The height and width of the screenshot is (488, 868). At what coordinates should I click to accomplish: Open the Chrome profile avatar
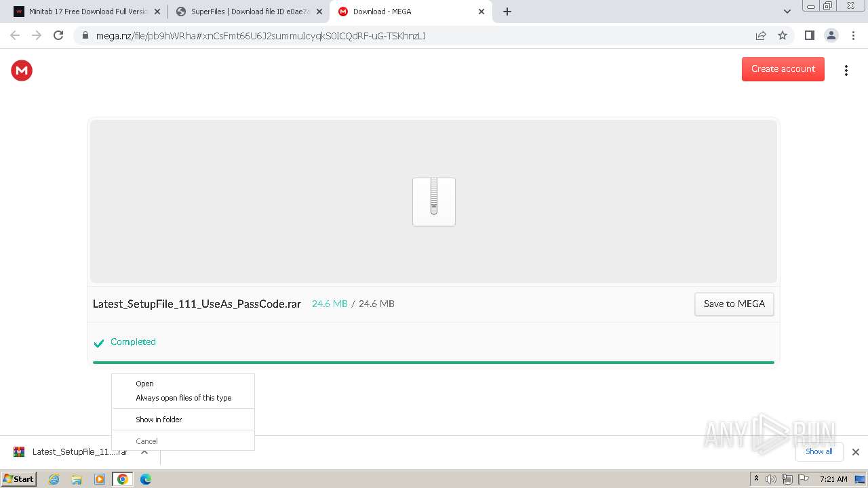point(831,35)
